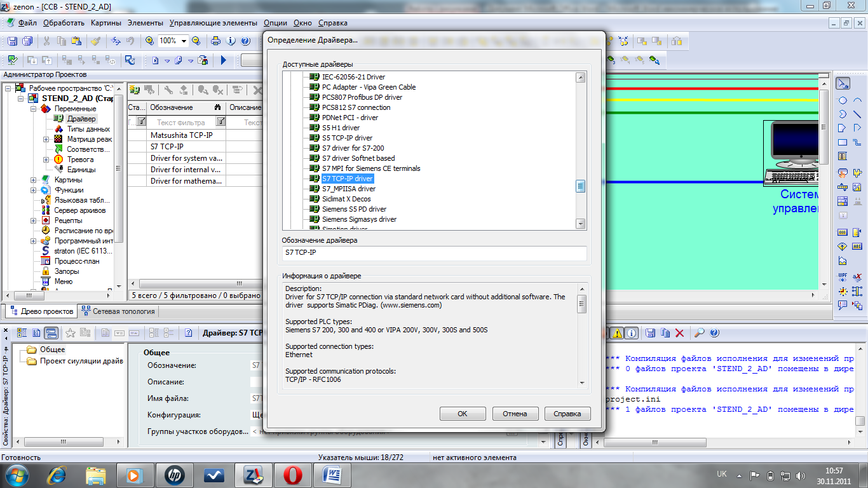This screenshot has height=488, width=868.
Task: Select PC Adapter - Vipa Green Cable driver
Action: click(x=369, y=87)
